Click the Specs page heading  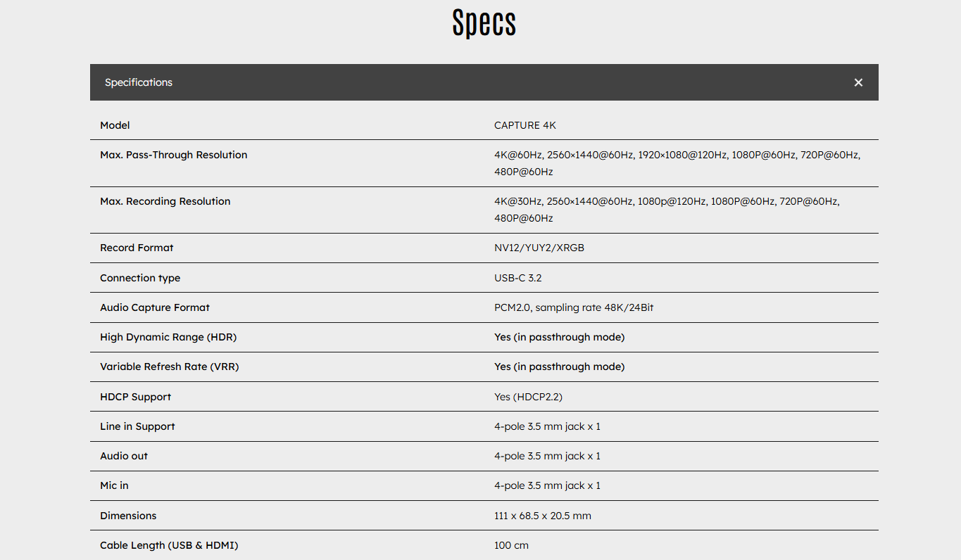[x=484, y=23]
